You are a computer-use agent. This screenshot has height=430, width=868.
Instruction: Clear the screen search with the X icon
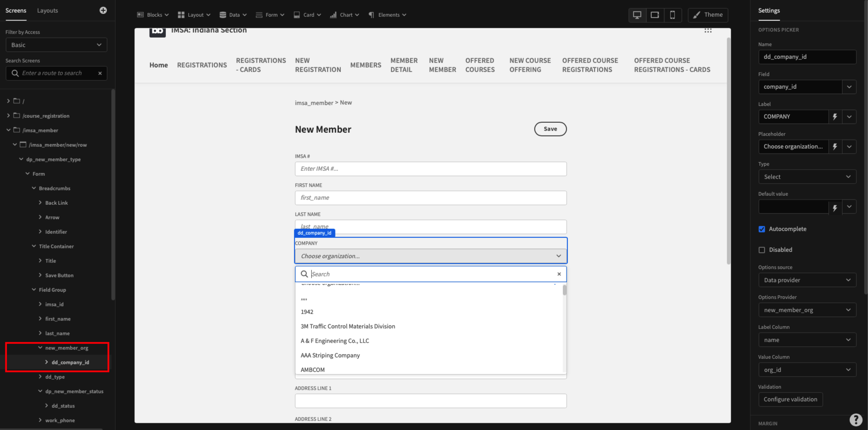pos(100,73)
